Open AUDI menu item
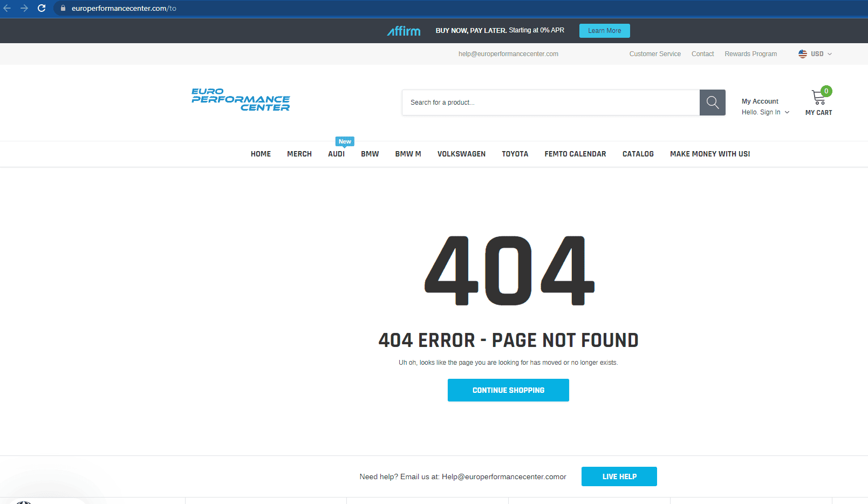The image size is (868, 504). (x=336, y=154)
